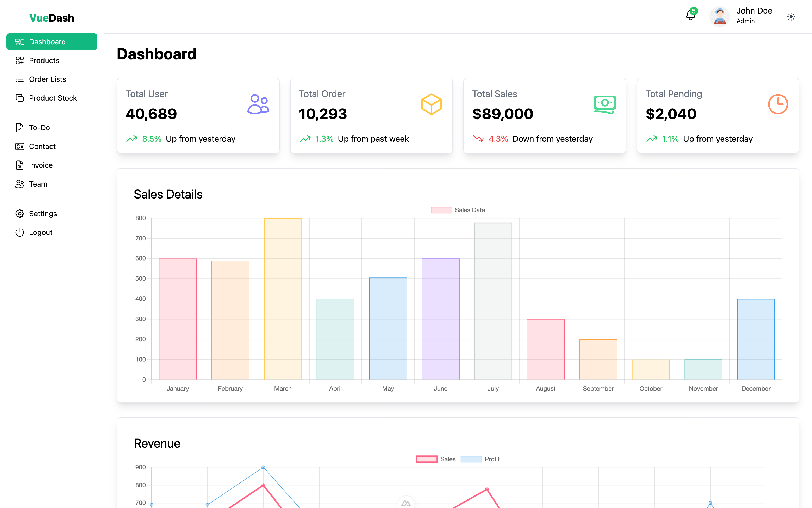Click the green trending-up arrow beside 8.5%

point(132,139)
